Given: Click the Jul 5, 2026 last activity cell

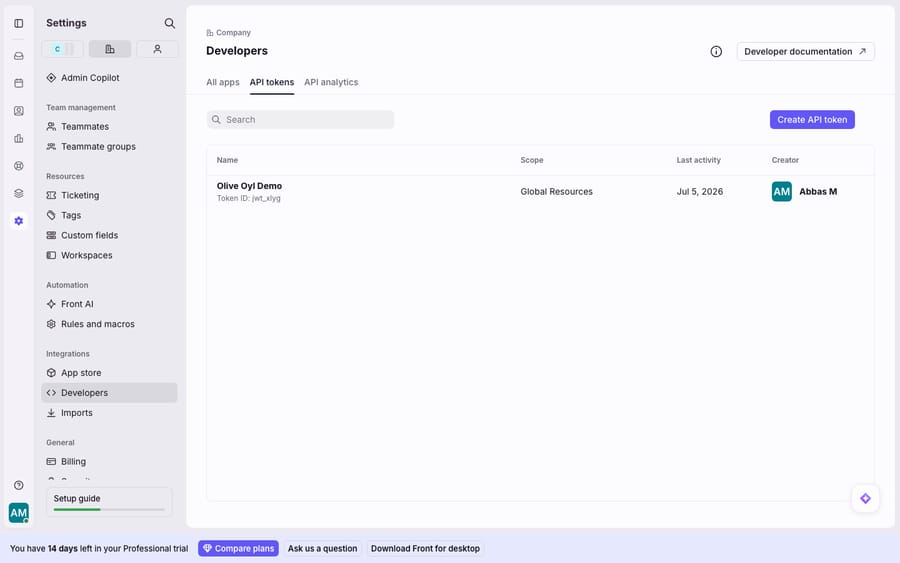Looking at the screenshot, I should [700, 192].
